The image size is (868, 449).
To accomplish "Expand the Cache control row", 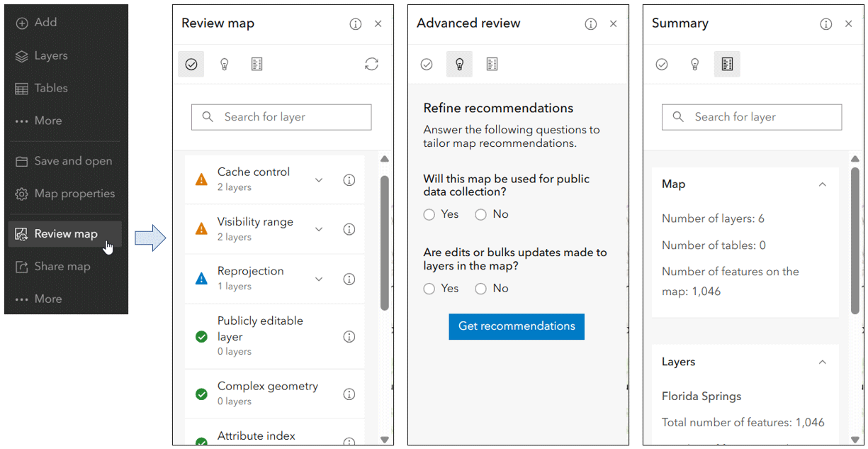I will click(319, 180).
